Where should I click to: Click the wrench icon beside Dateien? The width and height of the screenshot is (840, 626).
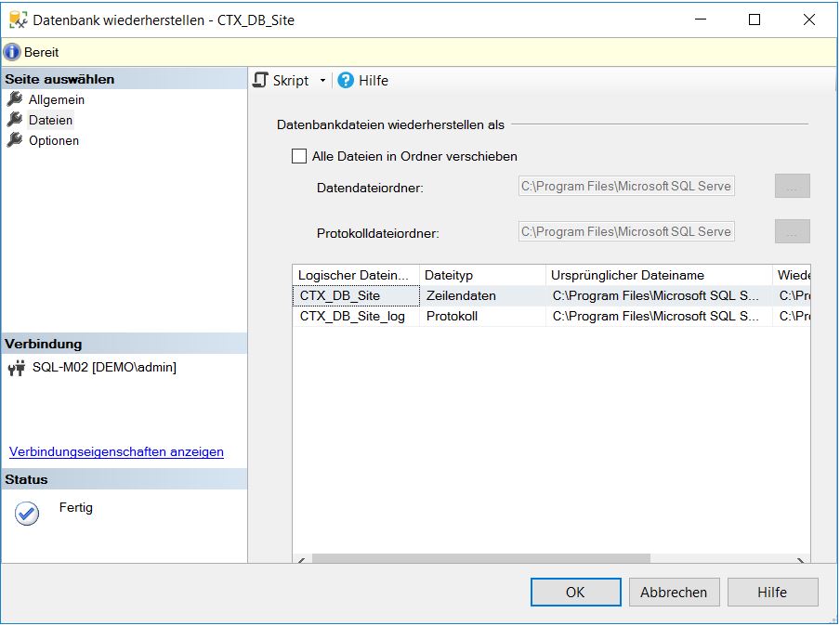[14, 119]
